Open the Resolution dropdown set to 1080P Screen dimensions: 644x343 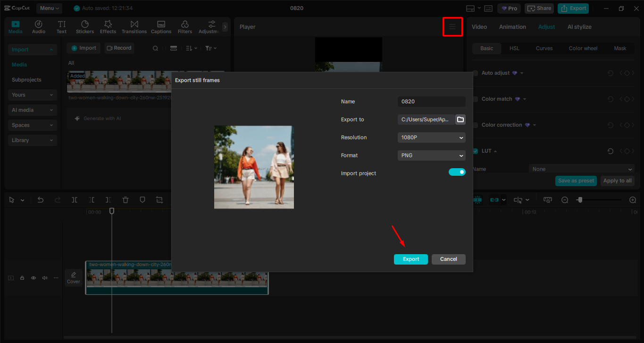[431, 137]
